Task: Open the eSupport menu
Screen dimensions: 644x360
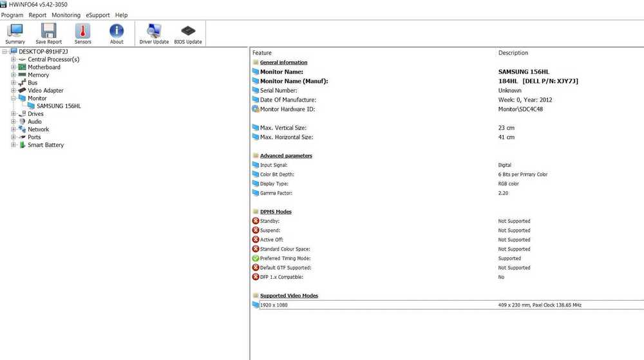Action: pyautogui.click(x=98, y=15)
